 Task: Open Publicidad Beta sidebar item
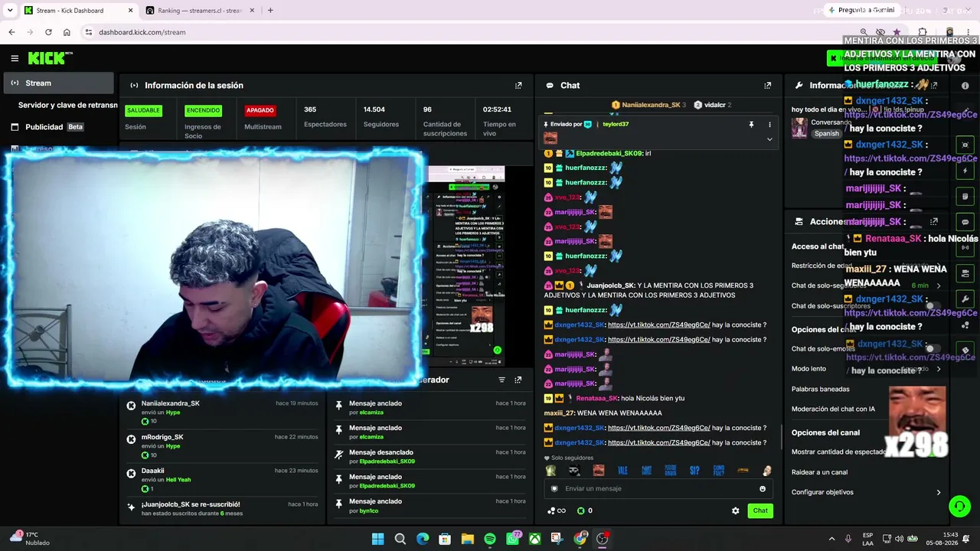coord(59,127)
